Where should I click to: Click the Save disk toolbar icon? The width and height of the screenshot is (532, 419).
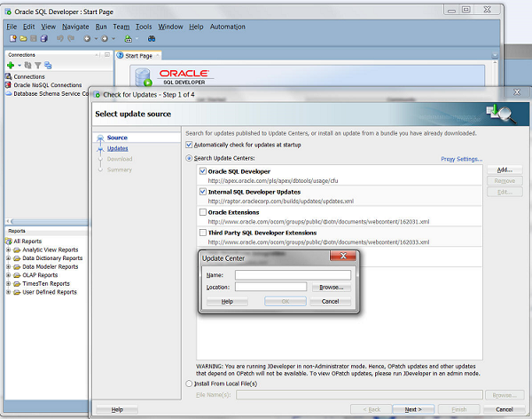[x=34, y=39]
